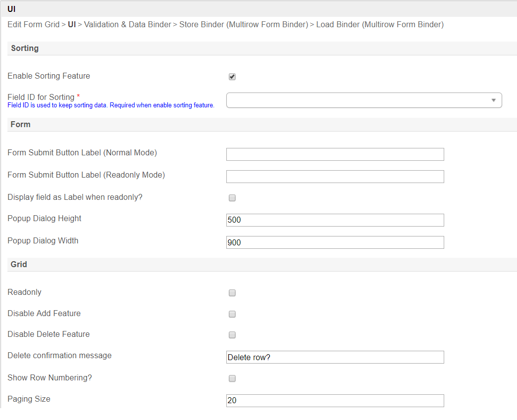Click the Paging Size input field
The height and width of the screenshot is (420, 517).
335,401
